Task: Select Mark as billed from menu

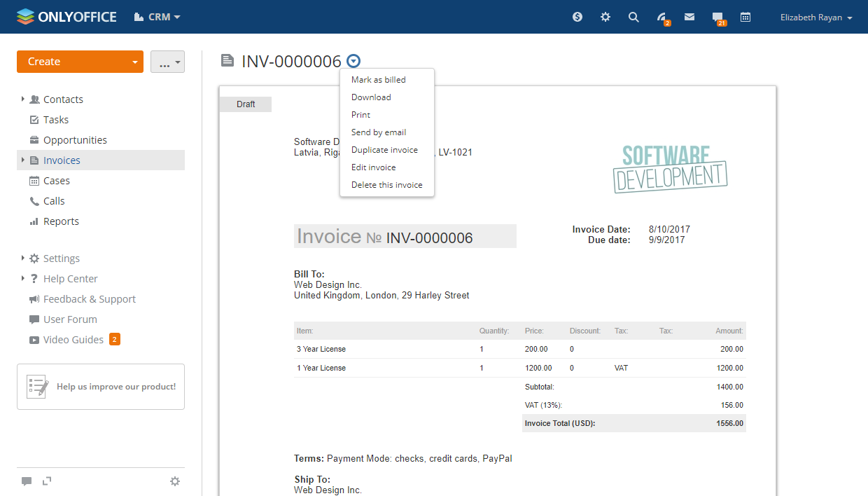Action: (x=379, y=80)
